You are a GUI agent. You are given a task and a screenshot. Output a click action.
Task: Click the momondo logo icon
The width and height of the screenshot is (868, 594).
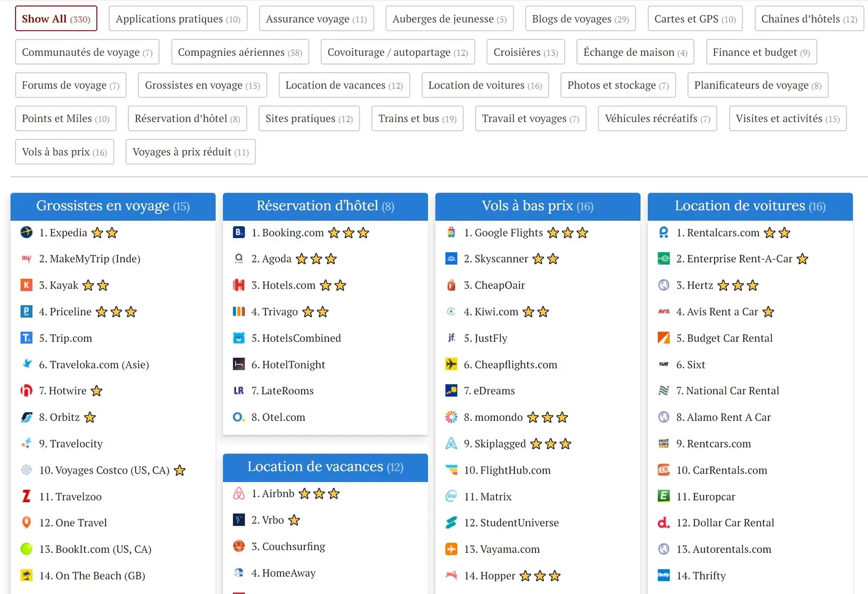pyautogui.click(x=451, y=417)
